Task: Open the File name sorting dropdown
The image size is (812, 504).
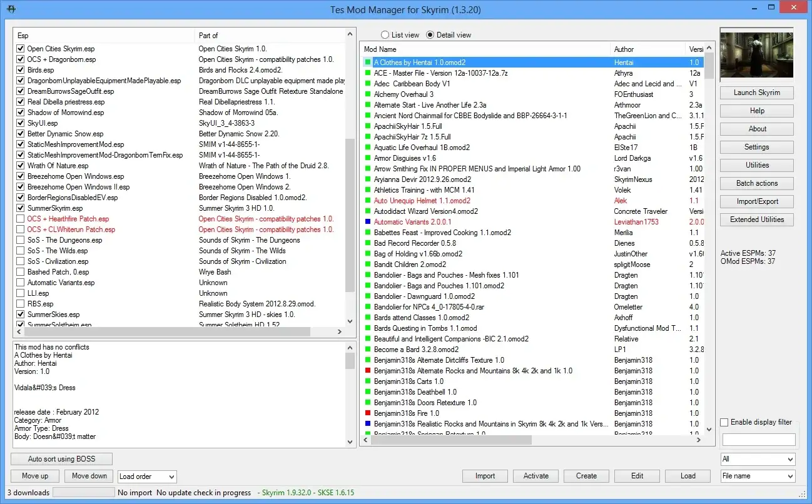Action: click(758, 476)
